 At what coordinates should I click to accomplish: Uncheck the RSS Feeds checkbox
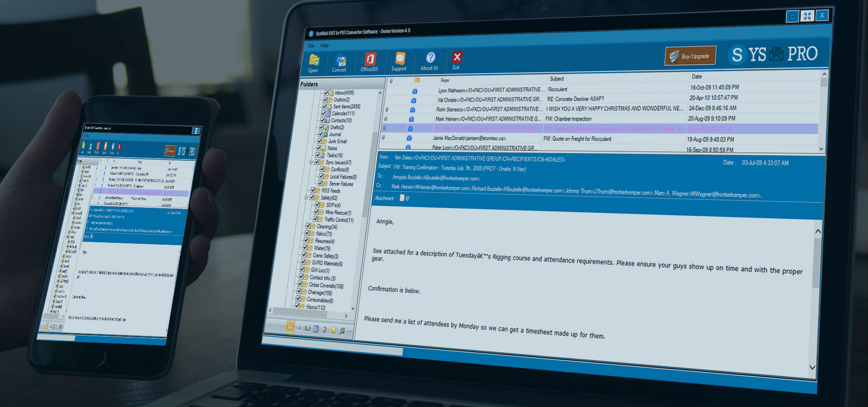pos(313,190)
